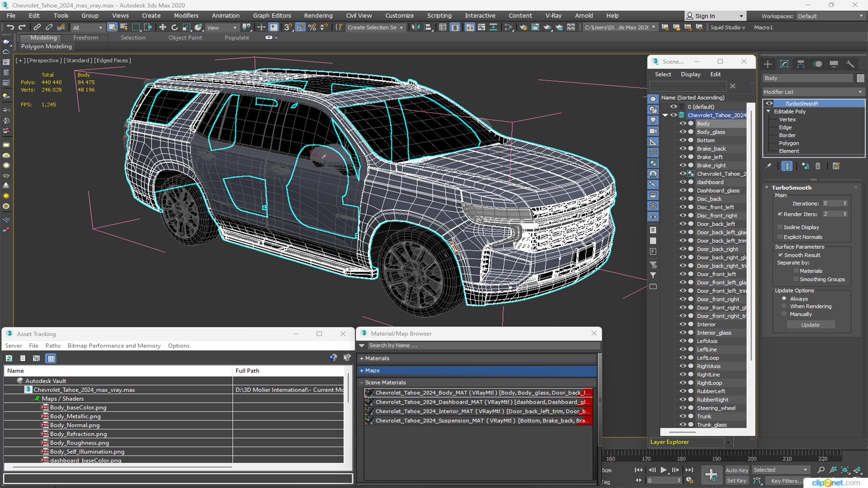
Task: Select Manually update option
Action: pos(784,314)
